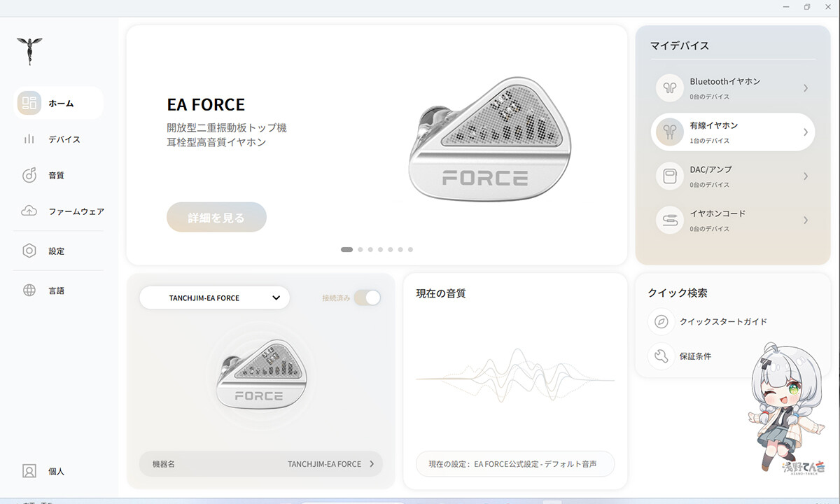
Task: Click the EA FORCE banner title
Action: tap(206, 104)
